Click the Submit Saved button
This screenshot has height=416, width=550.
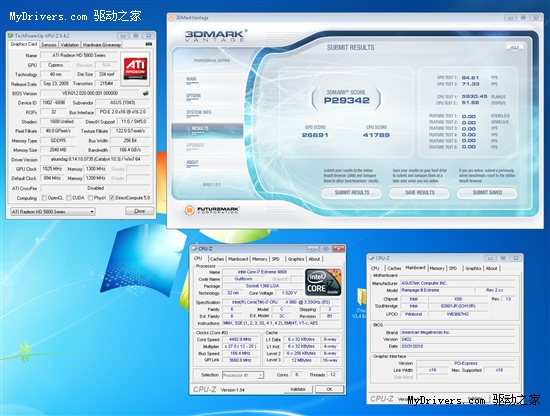(487, 193)
